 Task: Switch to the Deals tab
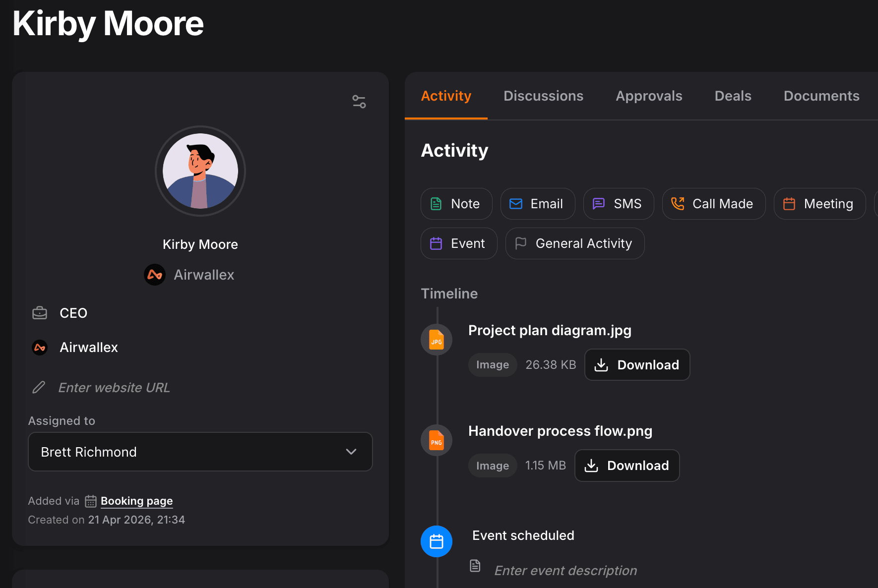tap(733, 95)
